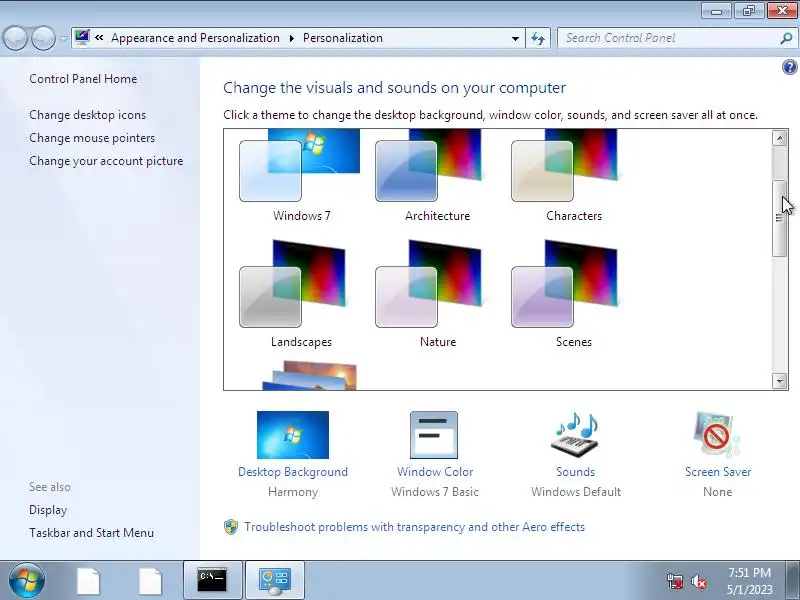Click the Personalization breadcrumb
This screenshot has width=800, height=600.
(x=342, y=38)
